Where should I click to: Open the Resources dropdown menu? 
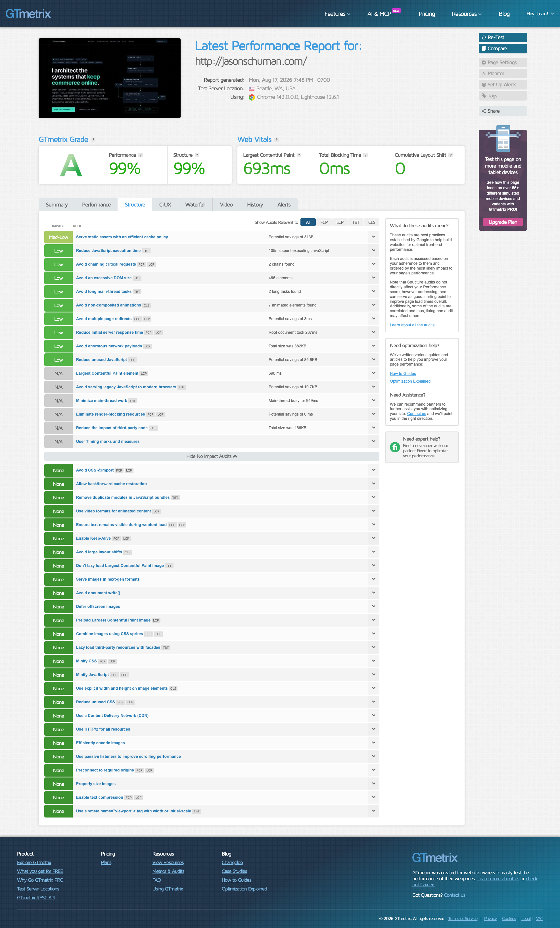(467, 14)
